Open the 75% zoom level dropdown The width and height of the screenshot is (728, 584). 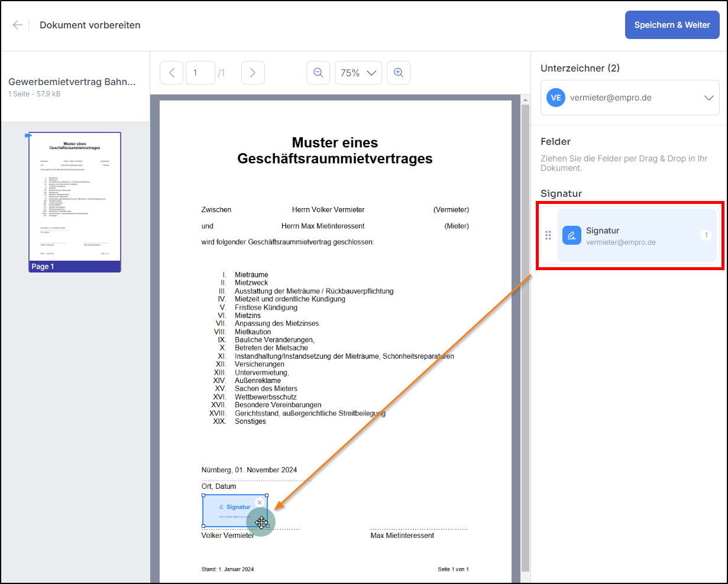(x=358, y=73)
